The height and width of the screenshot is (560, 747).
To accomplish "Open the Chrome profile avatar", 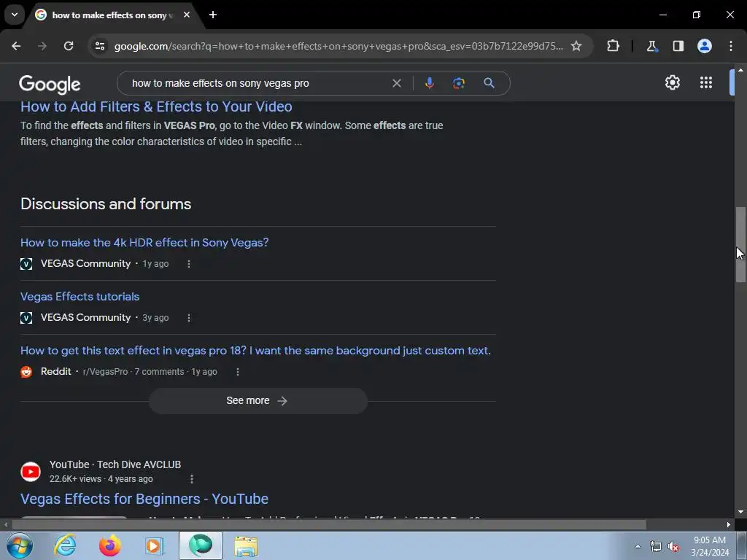I will pyautogui.click(x=705, y=46).
